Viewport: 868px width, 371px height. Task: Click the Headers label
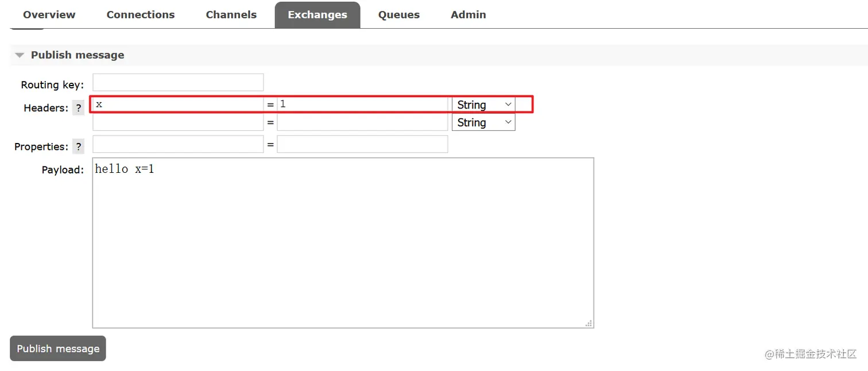click(46, 108)
